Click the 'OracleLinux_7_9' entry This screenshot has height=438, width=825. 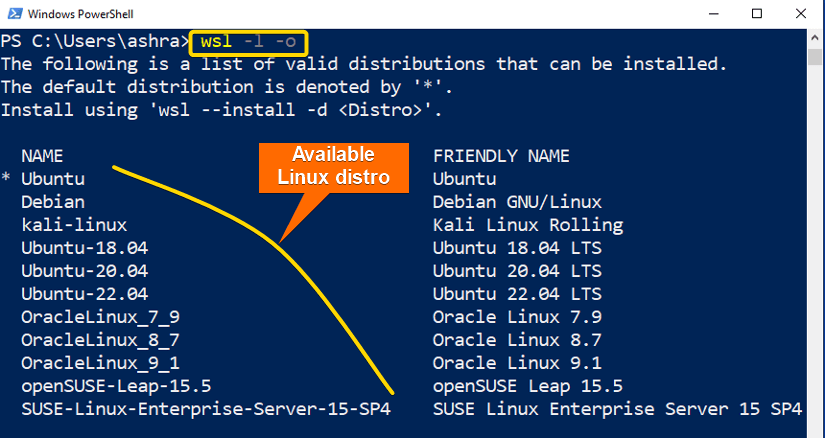click(100, 317)
